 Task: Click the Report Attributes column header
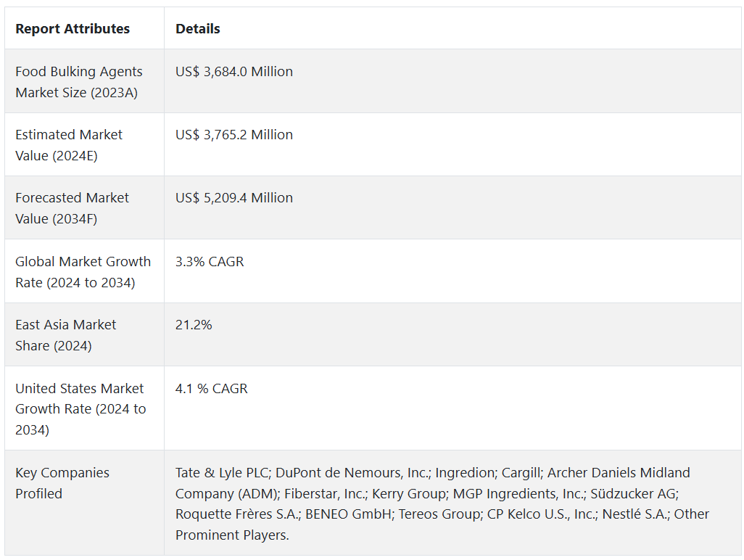pyautogui.click(x=73, y=29)
